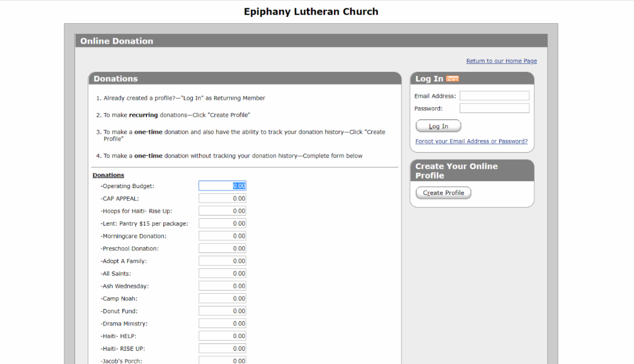Click the Camp Noah amount field

click(x=222, y=298)
